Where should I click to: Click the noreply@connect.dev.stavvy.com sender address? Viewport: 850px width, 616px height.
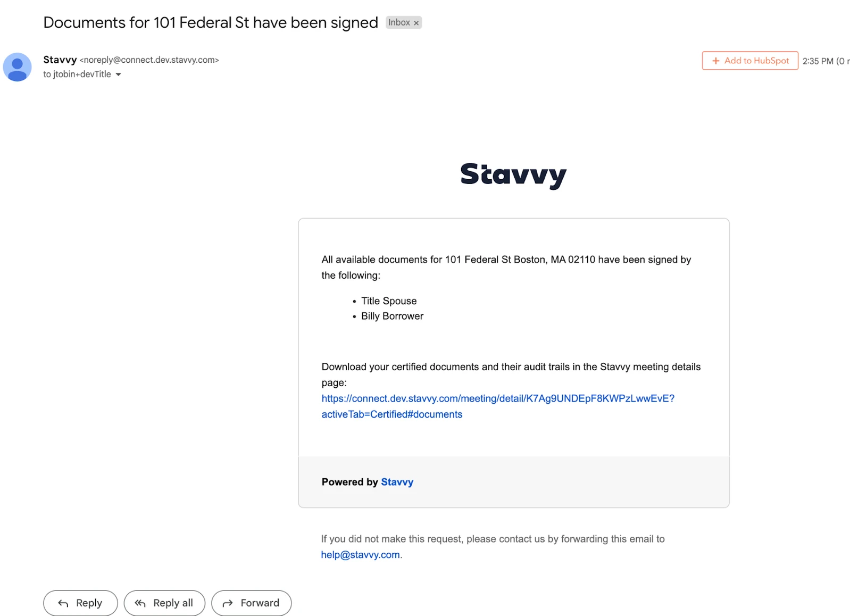(149, 60)
